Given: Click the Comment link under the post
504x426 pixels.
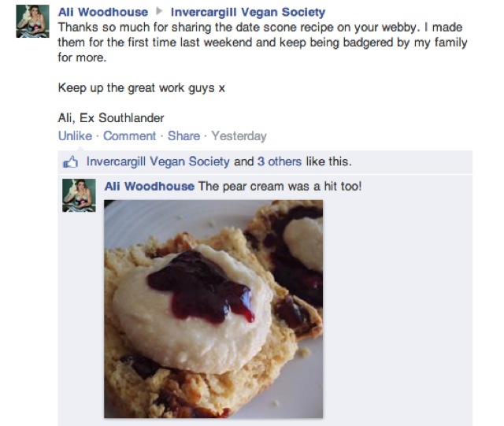Looking at the screenshot, I should pos(129,136).
